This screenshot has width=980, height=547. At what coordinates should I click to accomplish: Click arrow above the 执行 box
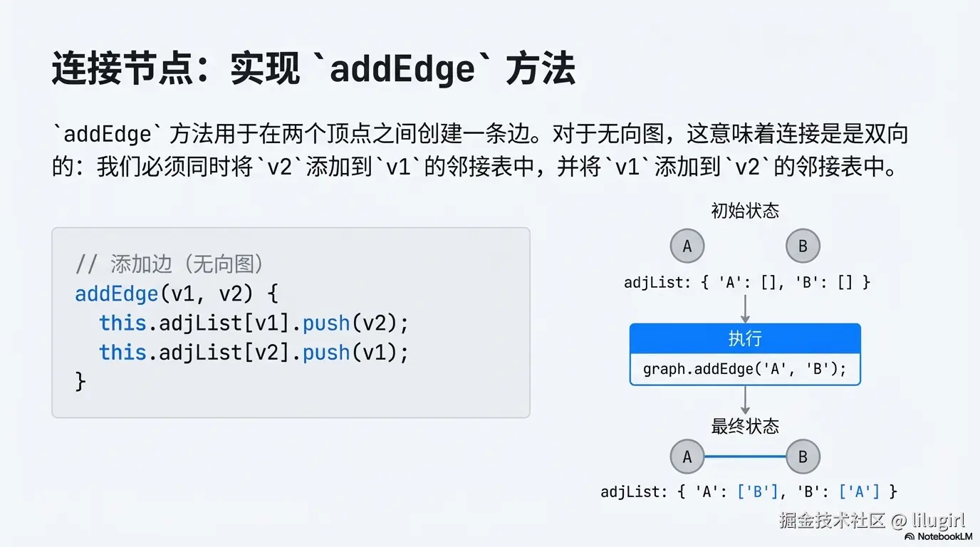745,307
